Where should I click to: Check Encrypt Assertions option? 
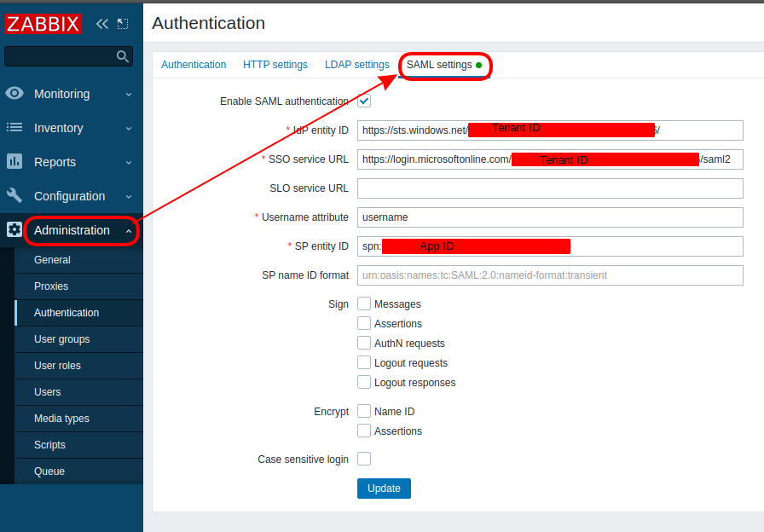(x=364, y=431)
